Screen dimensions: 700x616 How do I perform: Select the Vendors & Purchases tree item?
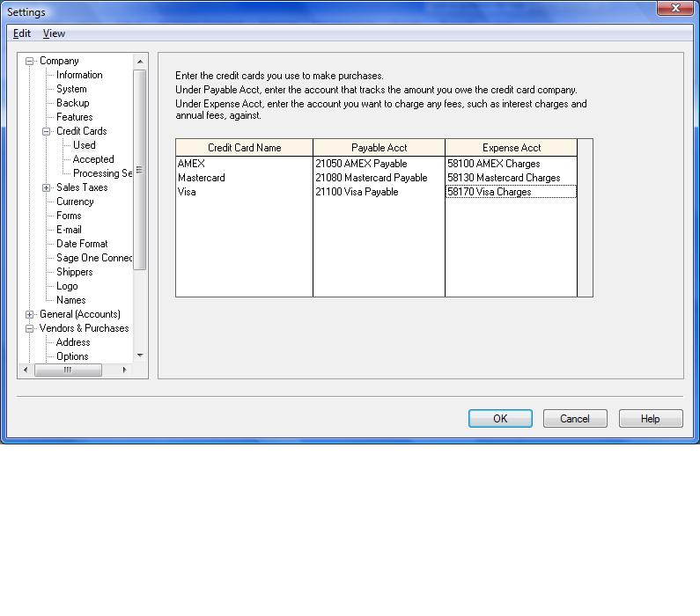click(84, 328)
